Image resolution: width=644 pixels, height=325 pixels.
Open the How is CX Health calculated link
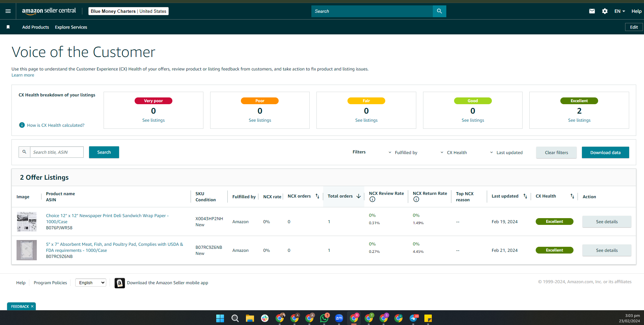[56, 125]
